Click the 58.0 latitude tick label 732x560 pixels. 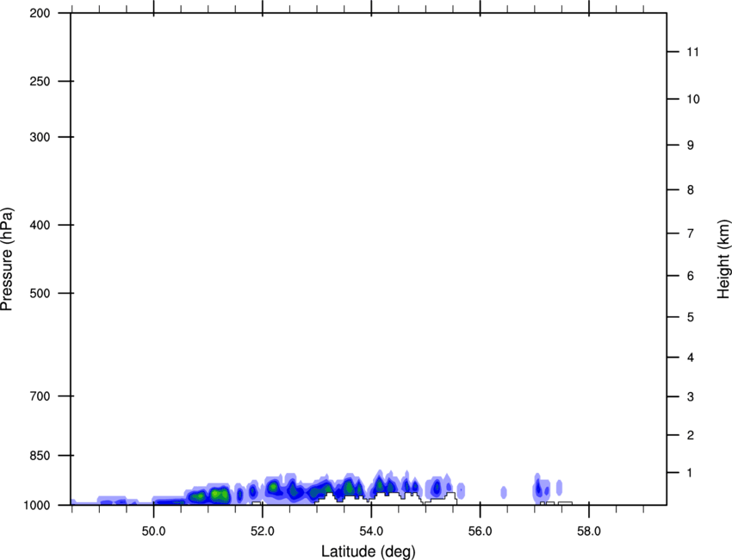click(589, 532)
